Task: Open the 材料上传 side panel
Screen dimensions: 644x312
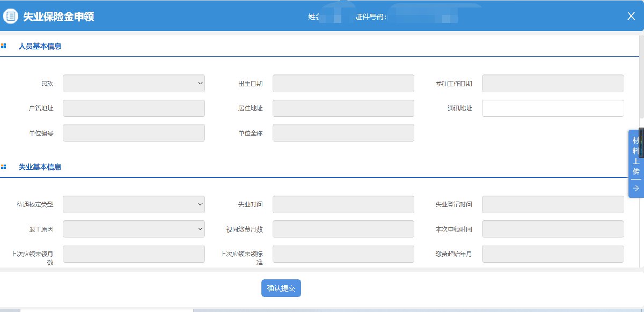Action: [636, 155]
